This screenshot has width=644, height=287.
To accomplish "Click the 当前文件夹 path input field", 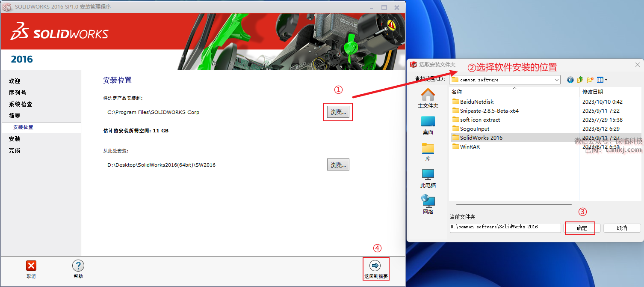I will tap(505, 227).
